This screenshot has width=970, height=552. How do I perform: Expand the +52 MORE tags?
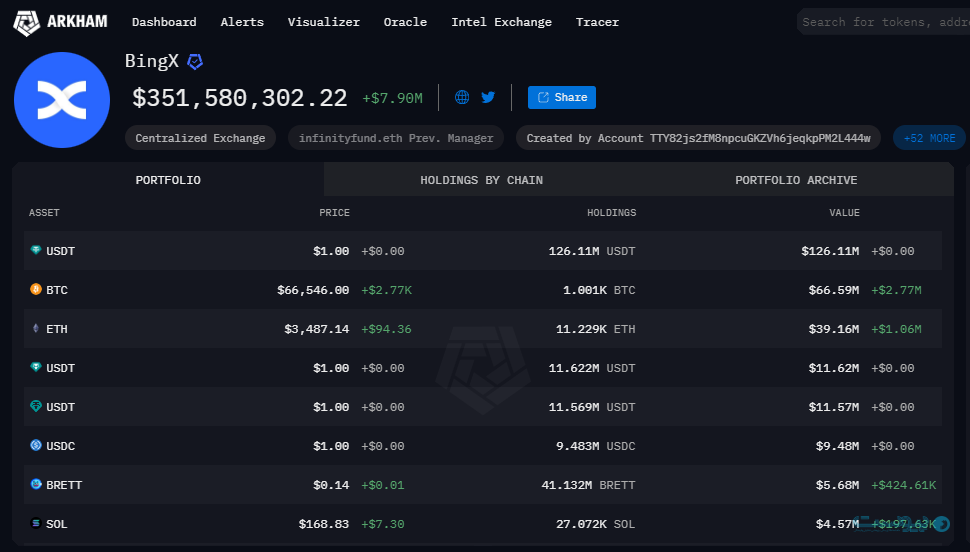(x=929, y=138)
